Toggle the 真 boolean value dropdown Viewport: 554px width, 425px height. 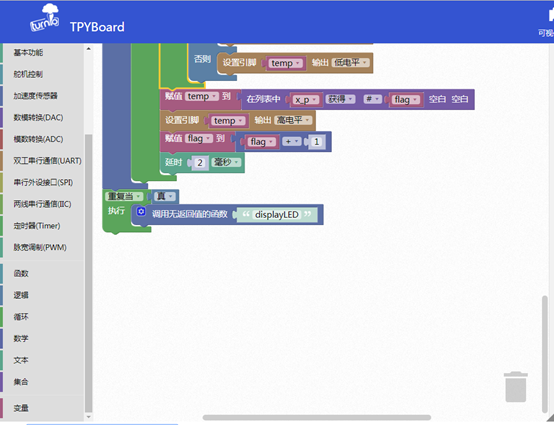click(164, 196)
